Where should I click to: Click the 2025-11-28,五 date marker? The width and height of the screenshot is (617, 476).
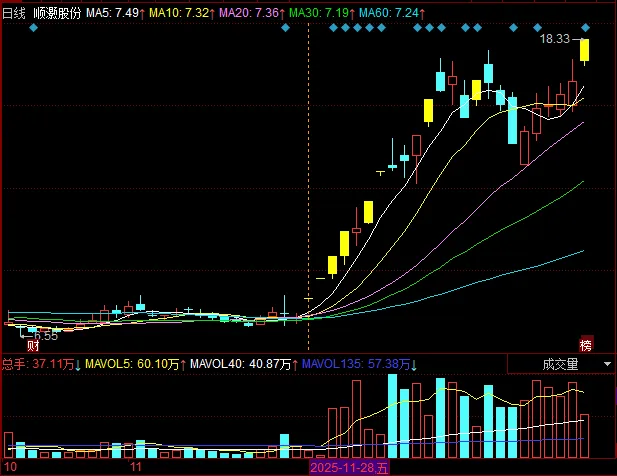[349, 468]
